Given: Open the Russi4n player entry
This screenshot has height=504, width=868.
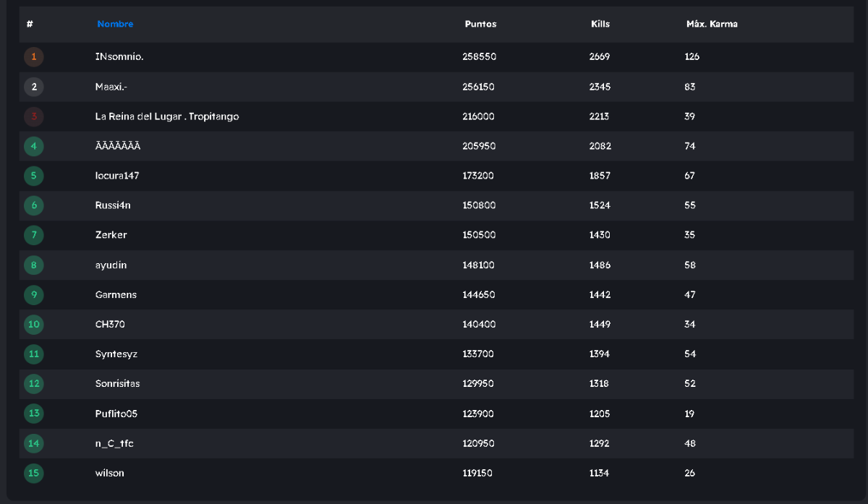Looking at the screenshot, I should tap(113, 205).
